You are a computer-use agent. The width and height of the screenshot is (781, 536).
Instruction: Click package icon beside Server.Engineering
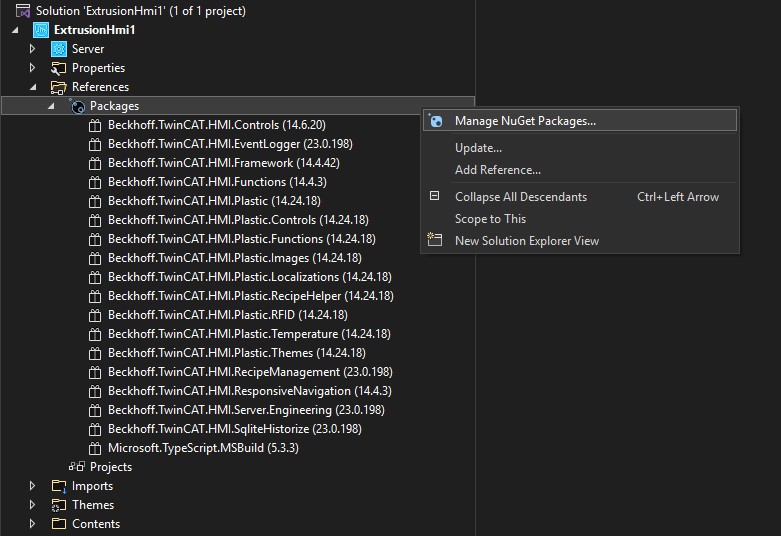pyautogui.click(x=95, y=410)
